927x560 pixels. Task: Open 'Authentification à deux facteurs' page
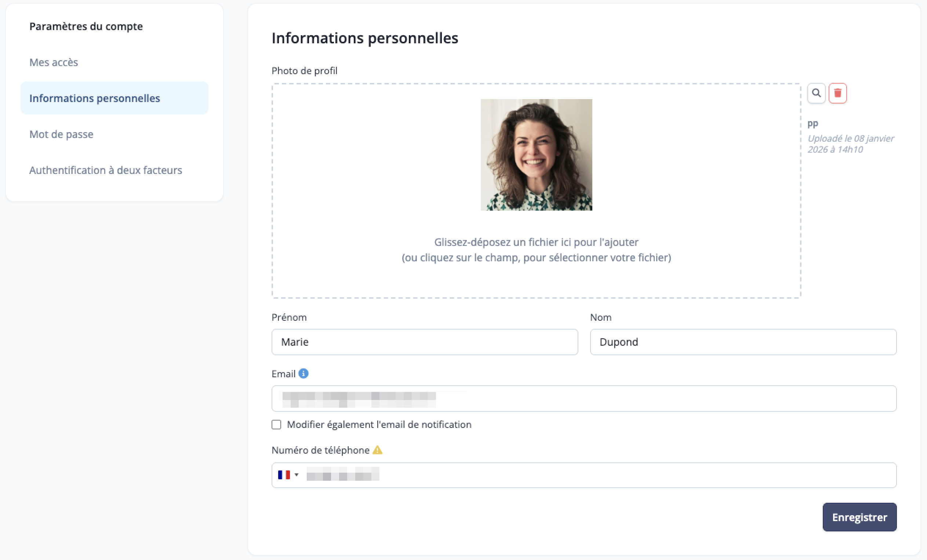[x=106, y=170]
